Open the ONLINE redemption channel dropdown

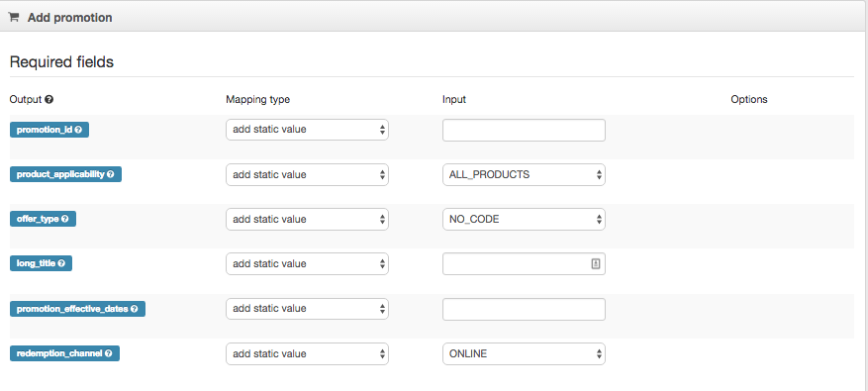524,354
